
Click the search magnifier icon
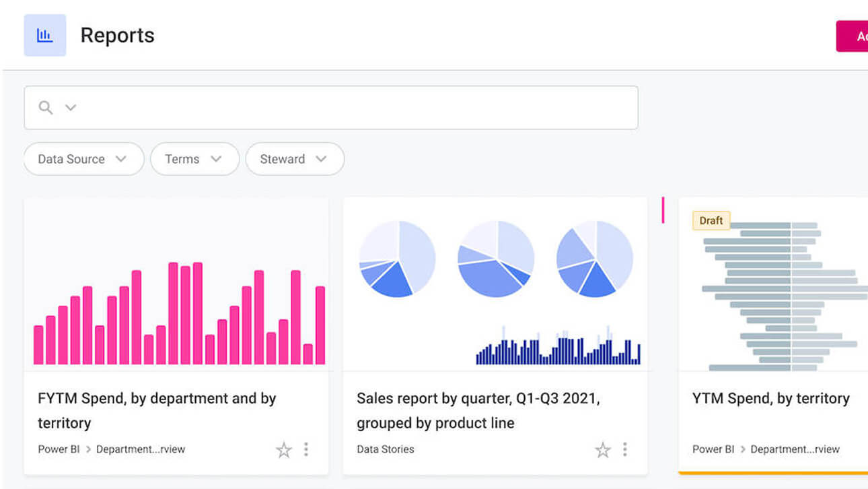click(46, 108)
